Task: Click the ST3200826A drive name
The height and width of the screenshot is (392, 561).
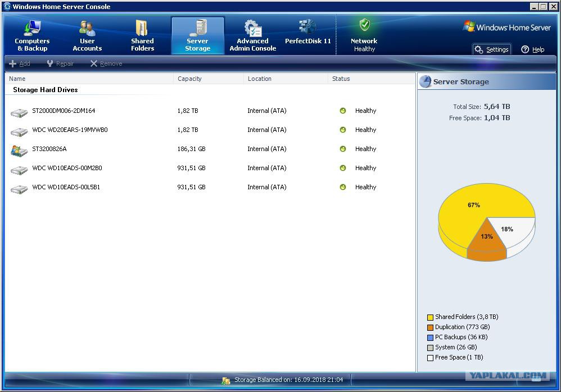Action: [x=49, y=149]
